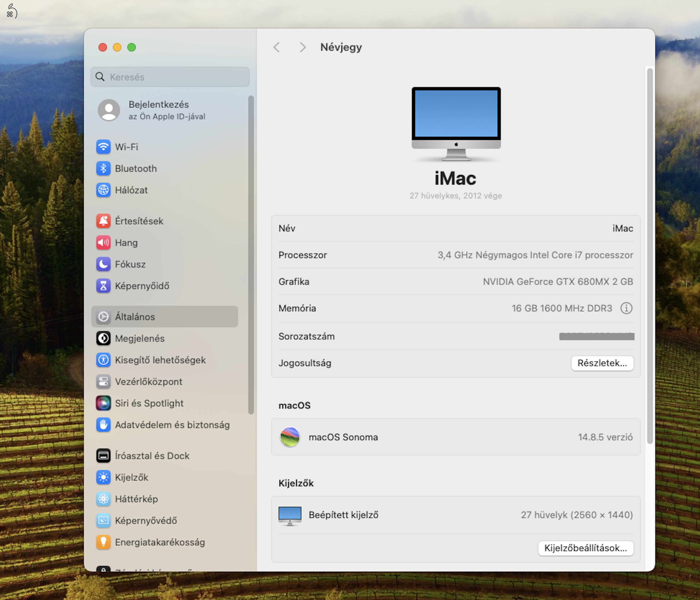
Task: Open the Vezérlőközpont panel
Action: coord(104,381)
